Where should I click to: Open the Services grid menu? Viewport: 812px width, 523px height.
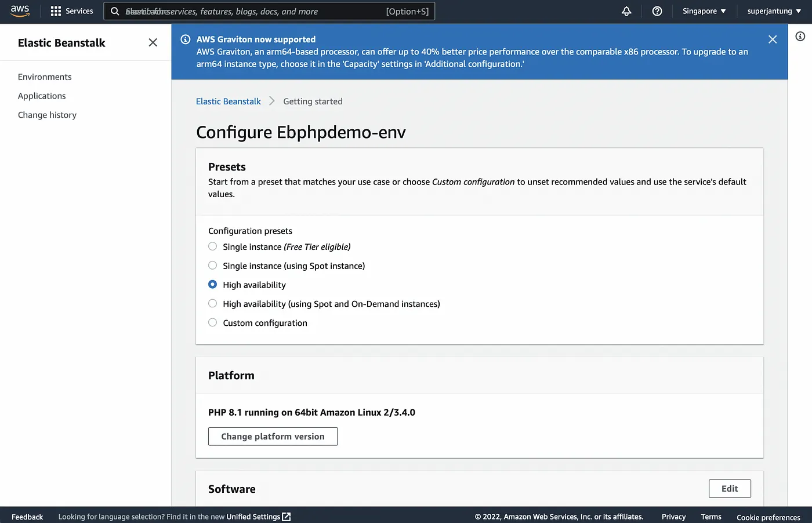point(72,11)
